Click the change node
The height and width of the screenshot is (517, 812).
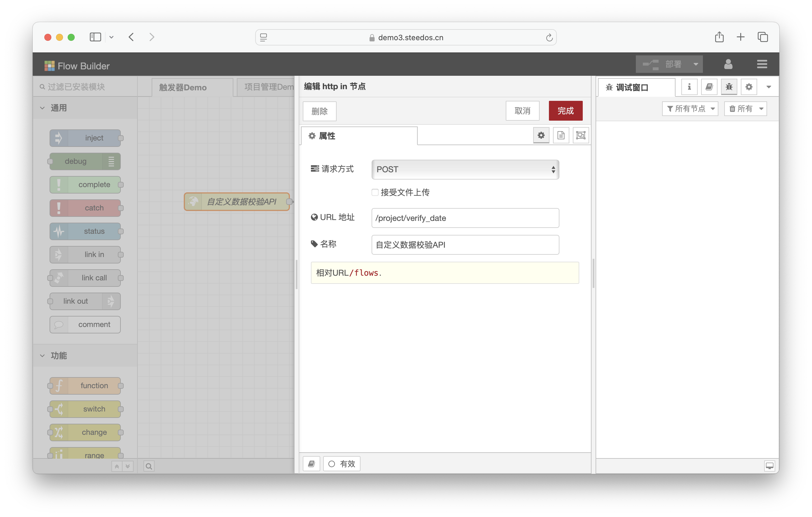pos(85,432)
